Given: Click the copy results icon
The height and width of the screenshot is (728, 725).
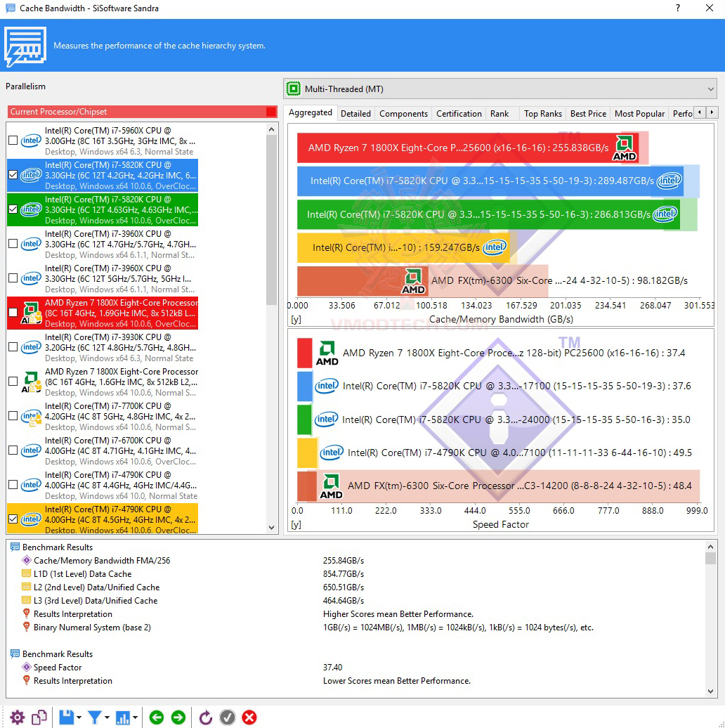Looking at the screenshot, I should 39,717.
